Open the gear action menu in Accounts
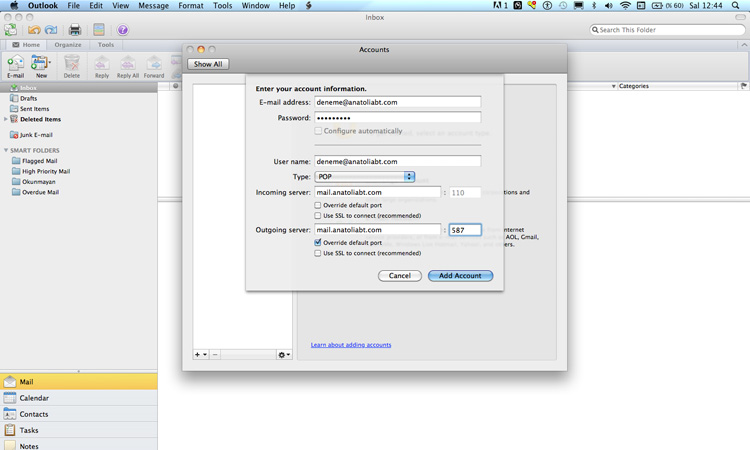Viewport: 750px width, 450px height. click(284, 354)
